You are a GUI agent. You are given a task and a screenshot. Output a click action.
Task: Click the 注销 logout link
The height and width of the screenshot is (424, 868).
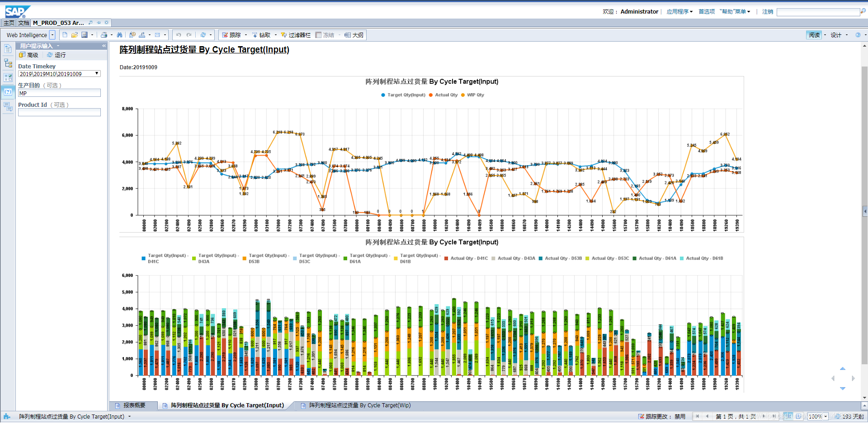(768, 11)
